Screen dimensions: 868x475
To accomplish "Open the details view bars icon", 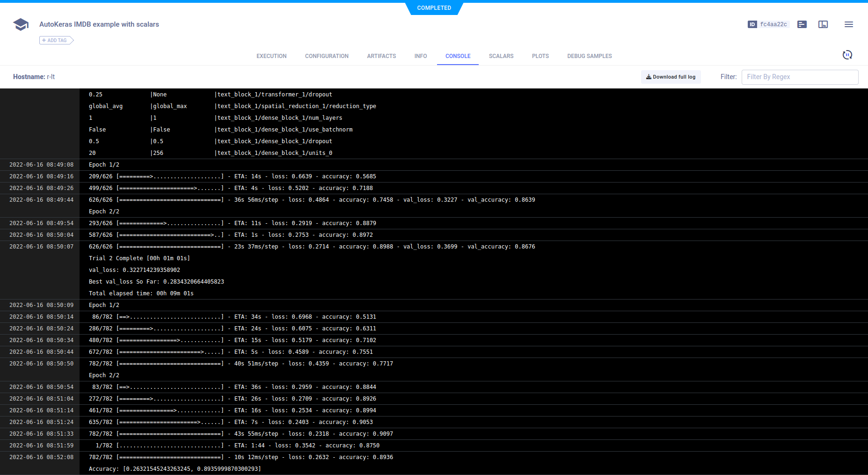I will tap(802, 24).
